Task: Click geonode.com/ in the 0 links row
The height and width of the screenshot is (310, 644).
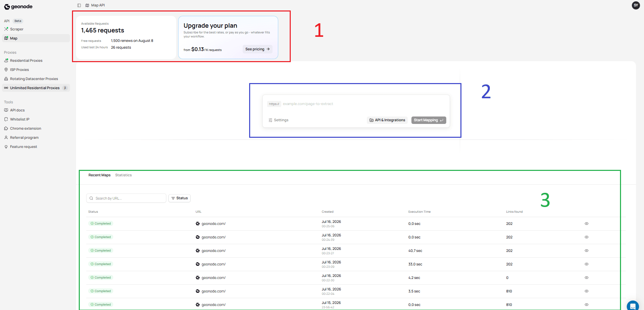Action: (x=214, y=278)
